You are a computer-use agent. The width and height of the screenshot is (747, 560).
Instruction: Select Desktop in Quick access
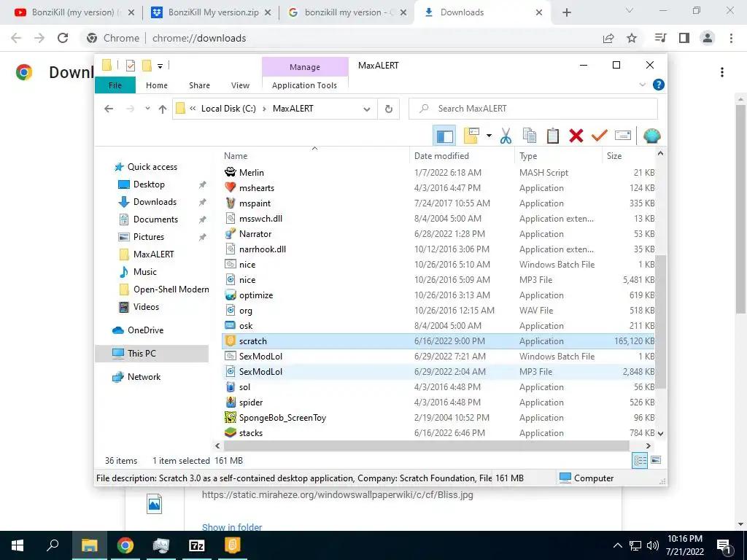tap(149, 184)
